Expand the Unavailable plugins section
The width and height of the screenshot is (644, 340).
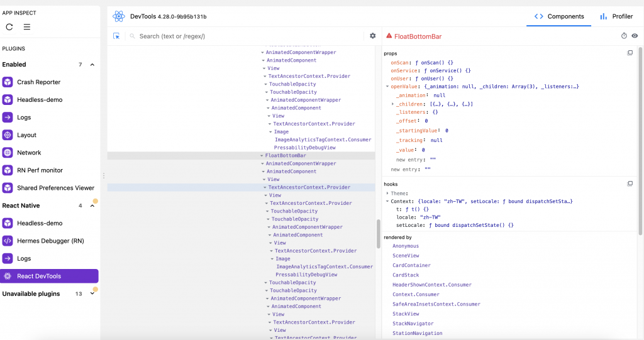(x=92, y=293)
